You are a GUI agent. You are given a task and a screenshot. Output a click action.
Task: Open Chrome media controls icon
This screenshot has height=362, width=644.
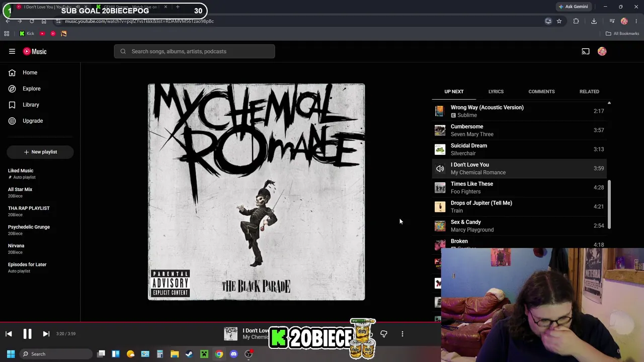(612, 21)
